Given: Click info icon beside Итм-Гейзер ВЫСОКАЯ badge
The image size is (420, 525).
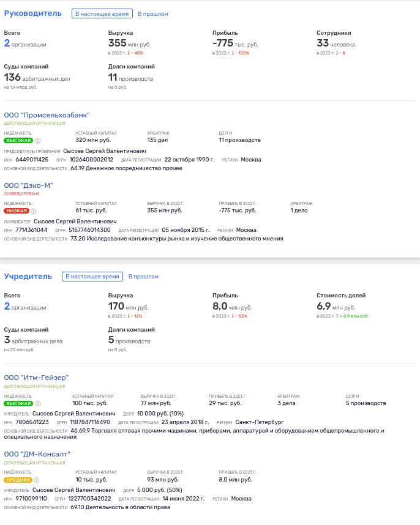Looking at the screenshot, I should pyautogui.click(x=38, y=403).
